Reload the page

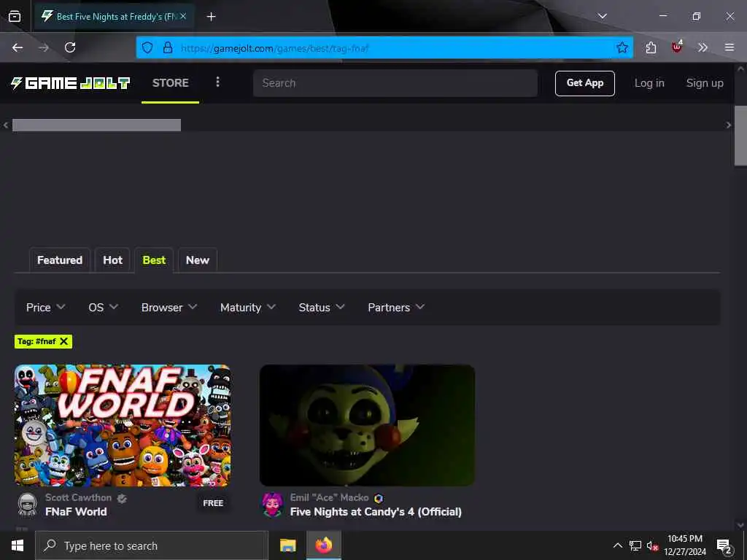tap(70, 47)
